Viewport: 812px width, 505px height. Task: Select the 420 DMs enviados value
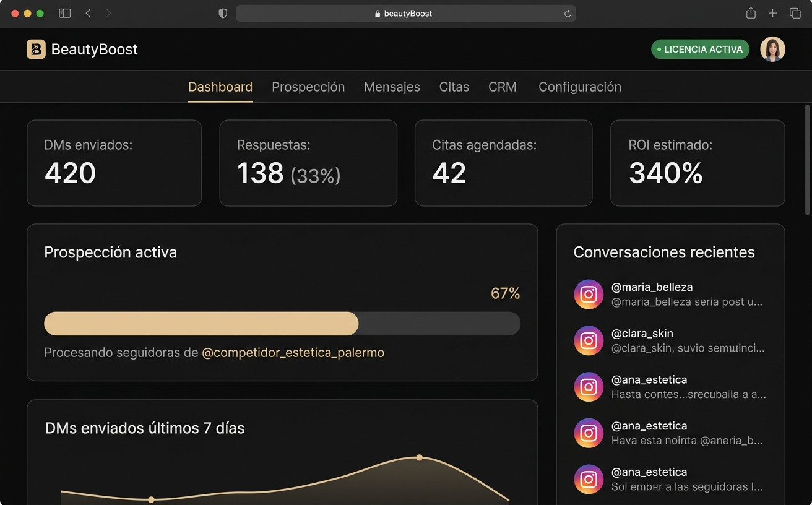point(70,173)
